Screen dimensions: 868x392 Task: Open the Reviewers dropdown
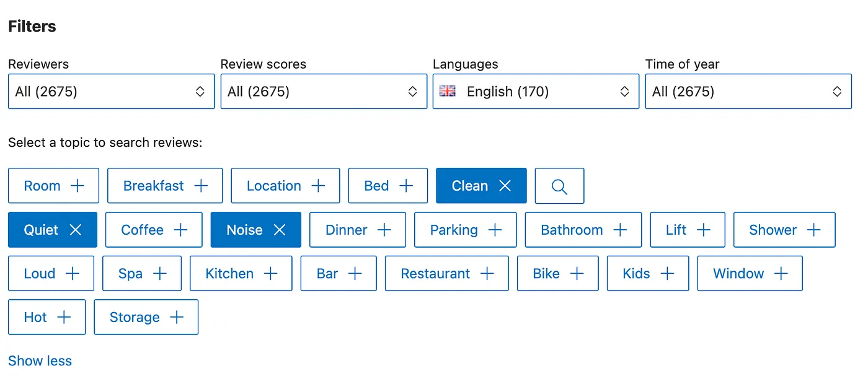point(112,92)
